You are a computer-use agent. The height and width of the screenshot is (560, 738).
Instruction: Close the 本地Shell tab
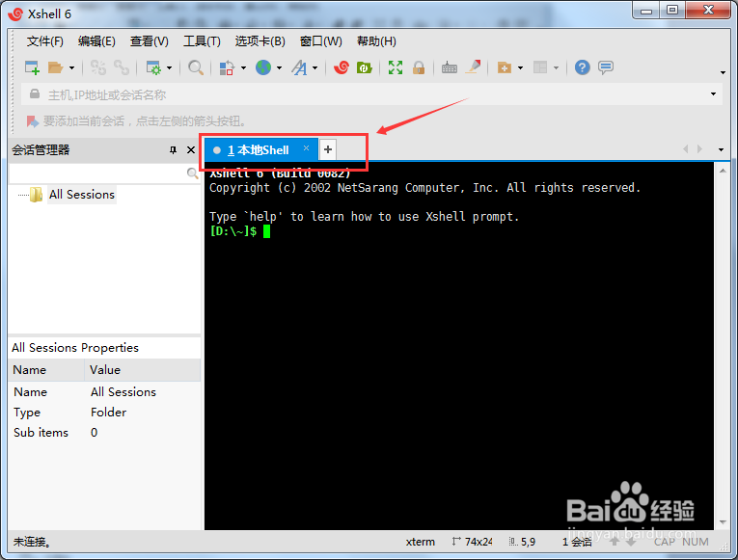[x=306, y=148]
